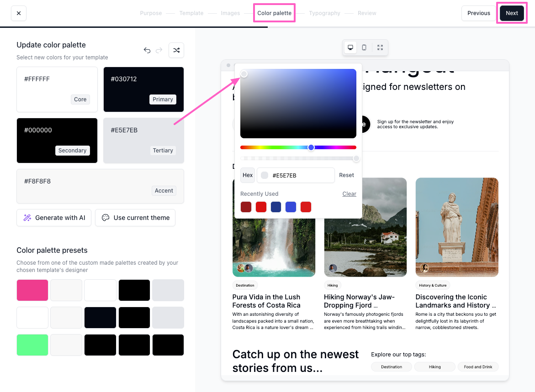The image size is (535, 392).
Task: Switch to mobile preview
Action: point(364,47)
